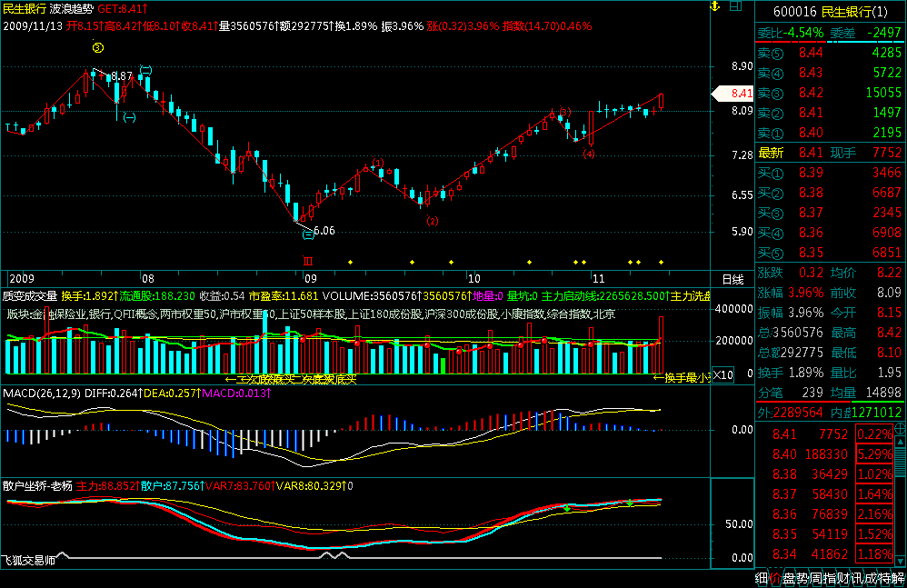Click the (2) wave label near the October low
The image size is (907, 588).
pyautogui.click(x=432, y=221)
